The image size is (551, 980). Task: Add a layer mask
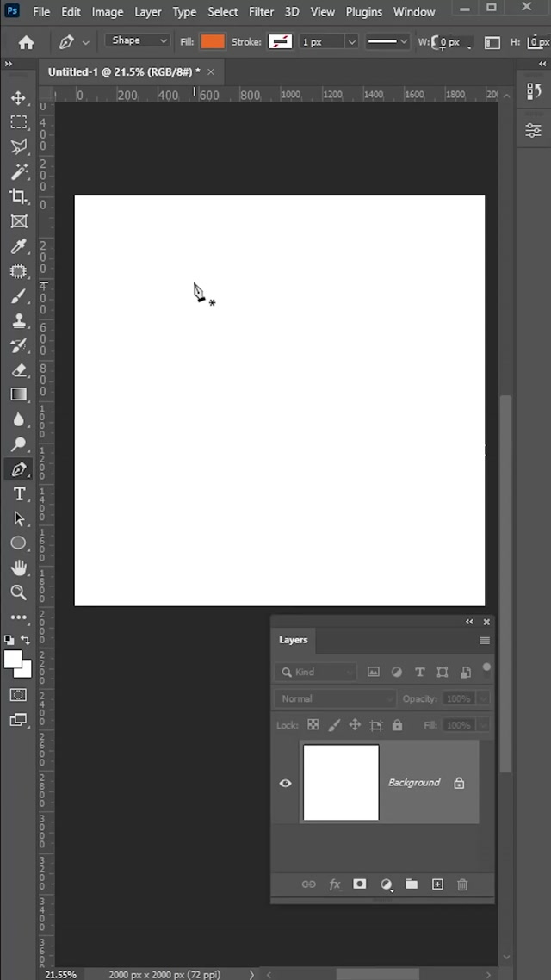click(359, 884)
